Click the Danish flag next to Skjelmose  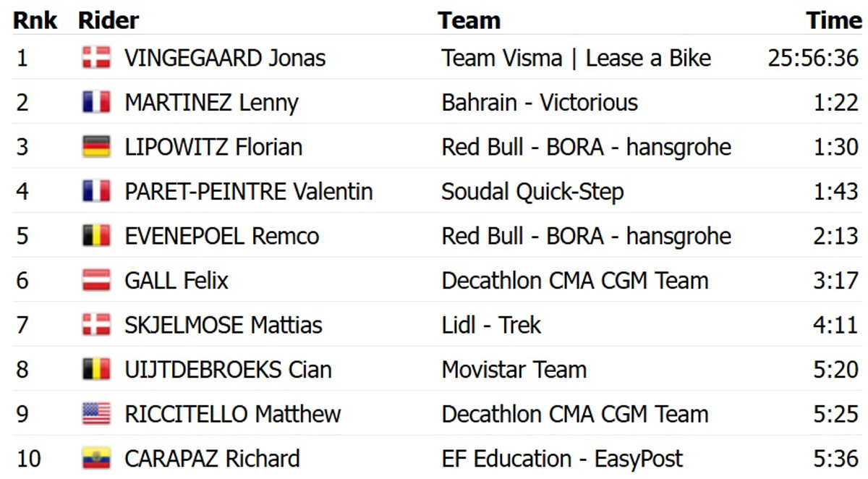[x=96, y=325]
